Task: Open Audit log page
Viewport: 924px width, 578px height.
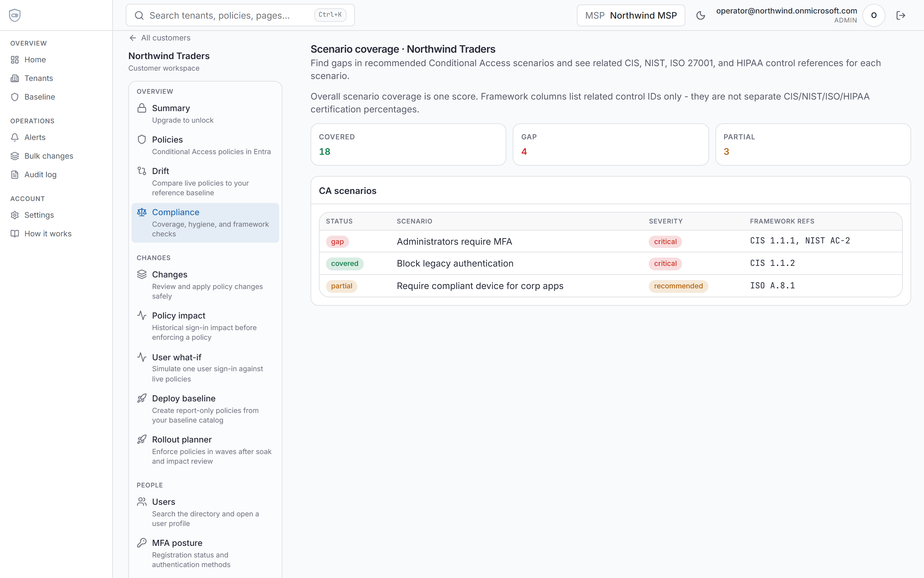Action: [x=56, y=175]
